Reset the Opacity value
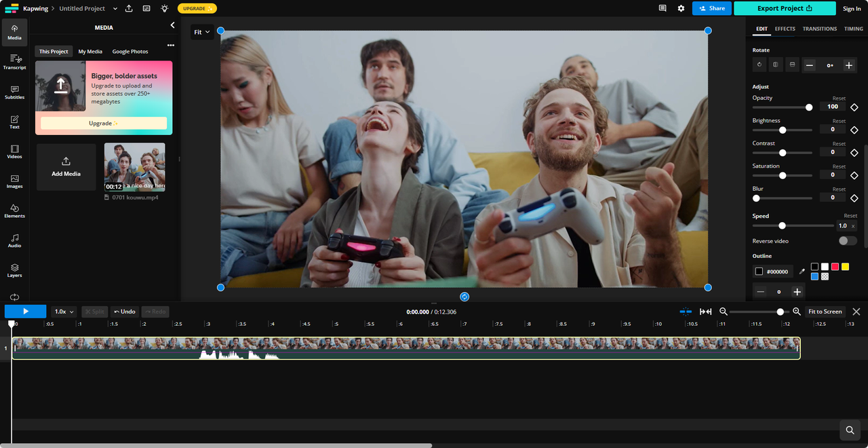The image size is (868, 448). 840,98
